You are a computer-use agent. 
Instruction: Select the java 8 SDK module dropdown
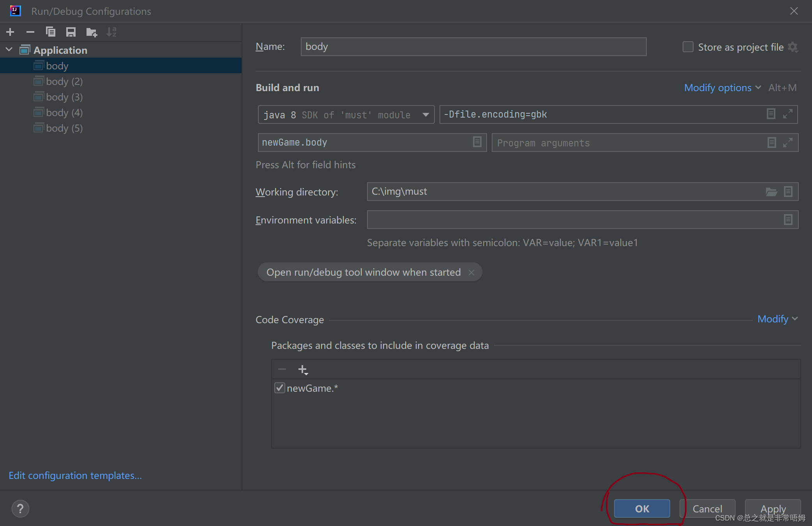coord(345,114)
